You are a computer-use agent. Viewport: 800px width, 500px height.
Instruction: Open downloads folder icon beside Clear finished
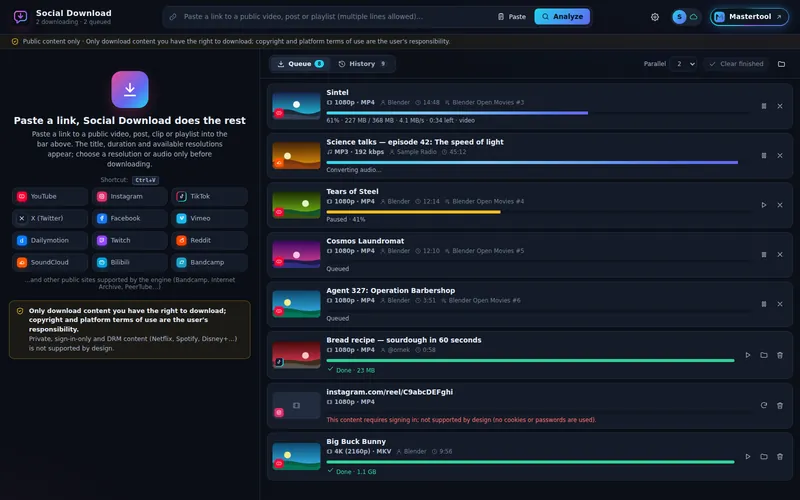coord(781,64)
